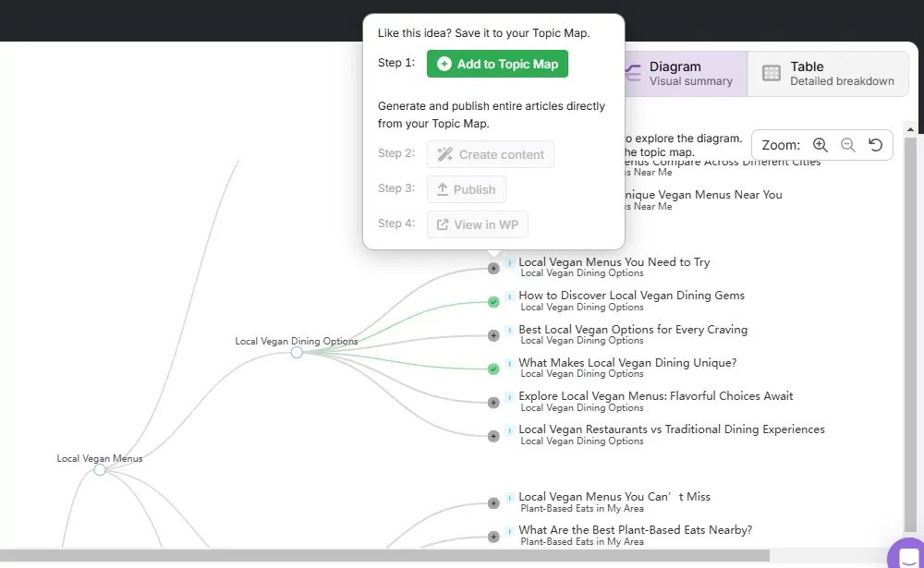The width and height of the screenshot is (924, 568).
Task: Click the Create content button
Action: (x=491, y=154)
